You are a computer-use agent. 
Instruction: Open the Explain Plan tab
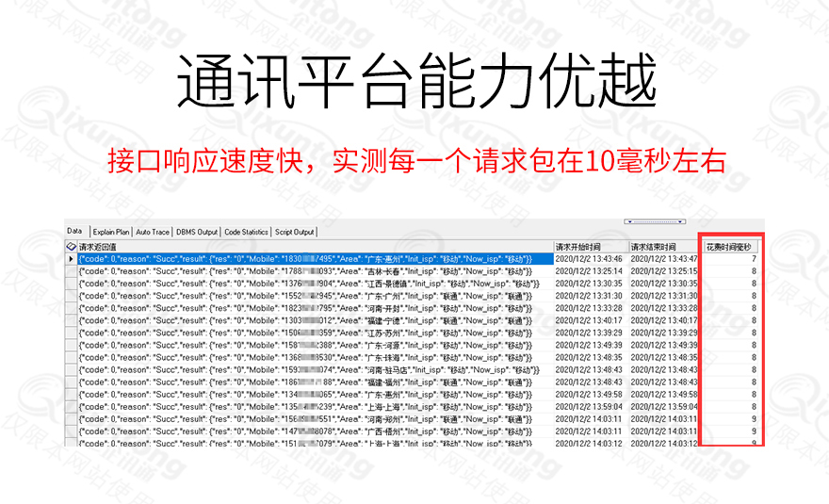111,231
